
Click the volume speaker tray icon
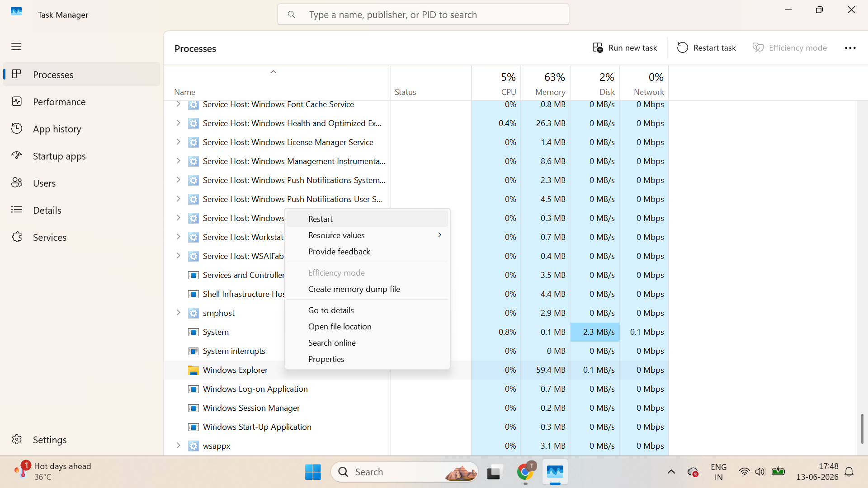coord(760,472)
